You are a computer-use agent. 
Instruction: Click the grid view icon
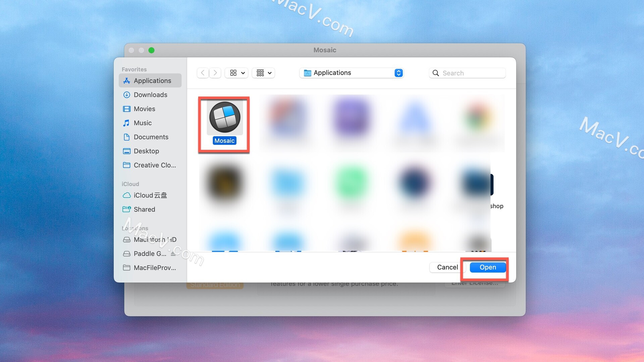coord(233,72)
